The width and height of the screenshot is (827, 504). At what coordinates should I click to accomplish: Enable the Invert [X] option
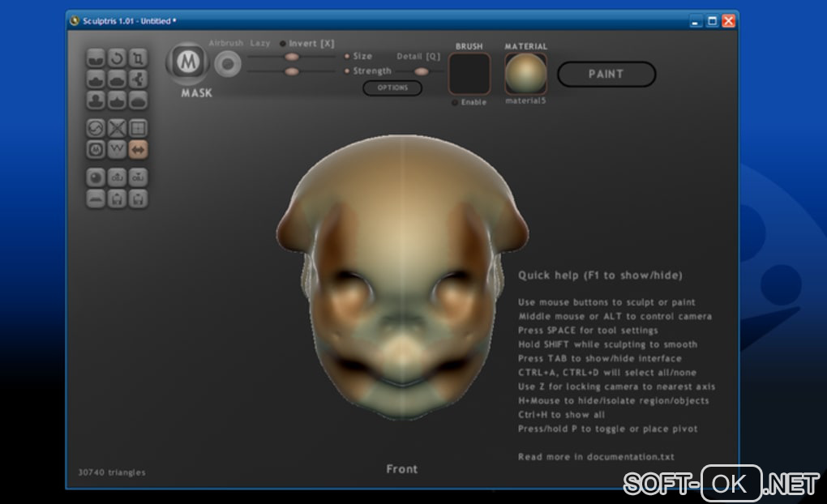(307, 43)
